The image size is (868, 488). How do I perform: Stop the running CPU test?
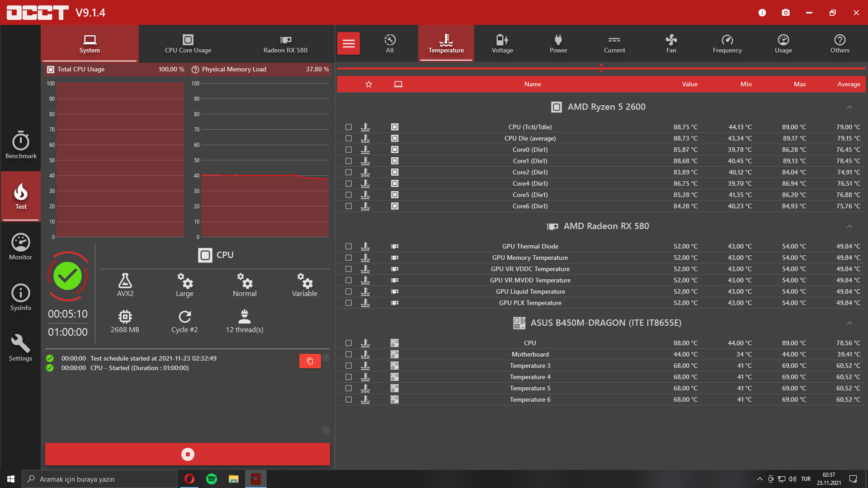[x=188, y=454]
